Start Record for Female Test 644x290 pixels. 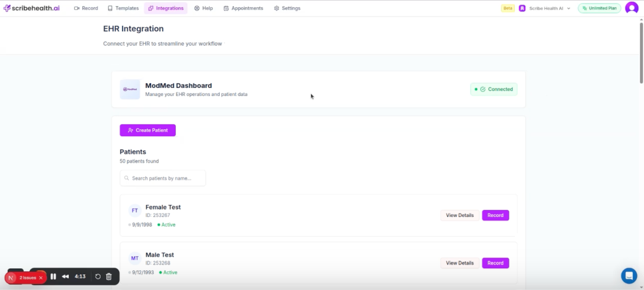pyautogui.click(x=495, y=215)
